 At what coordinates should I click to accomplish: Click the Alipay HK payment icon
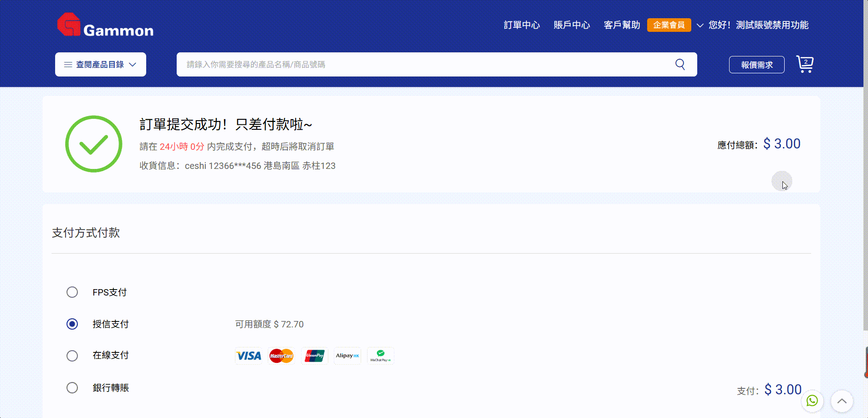[x=347, y=356]
